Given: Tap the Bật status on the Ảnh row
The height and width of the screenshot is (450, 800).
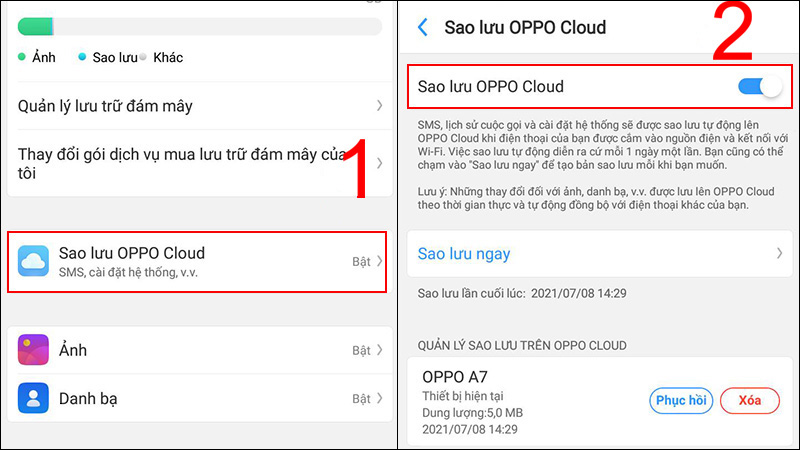Looking at the screenshot, I should click(x=361, y=351).
